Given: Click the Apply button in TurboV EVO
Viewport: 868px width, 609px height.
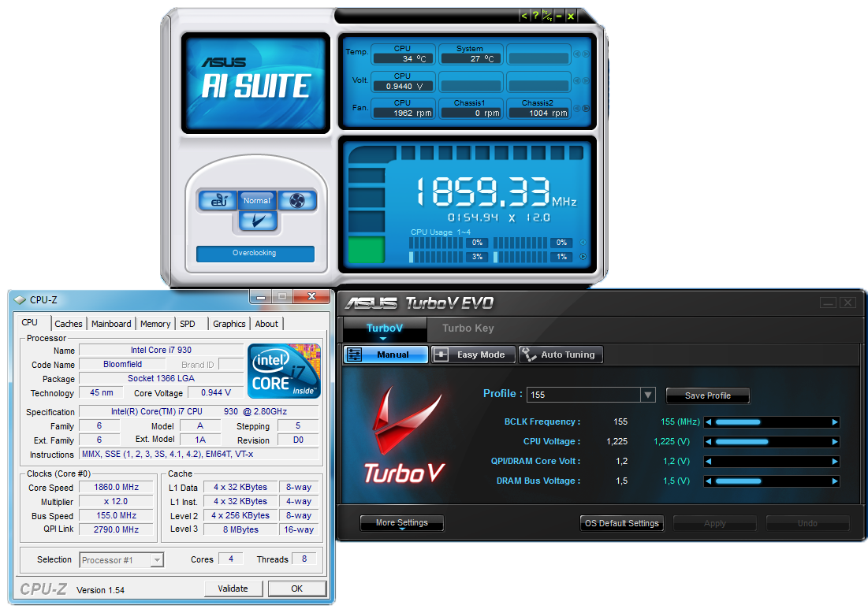Looking at the screenshot, I should click(x=714, y=523).
